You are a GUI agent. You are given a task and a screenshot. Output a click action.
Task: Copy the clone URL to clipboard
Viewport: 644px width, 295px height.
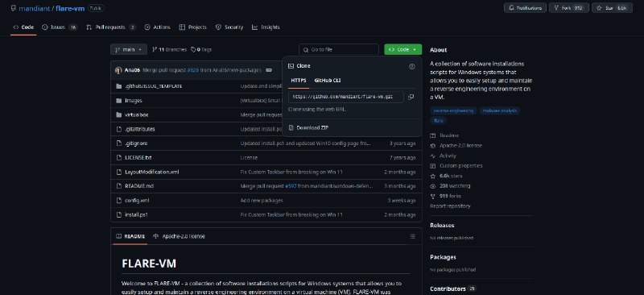point(411,97)
